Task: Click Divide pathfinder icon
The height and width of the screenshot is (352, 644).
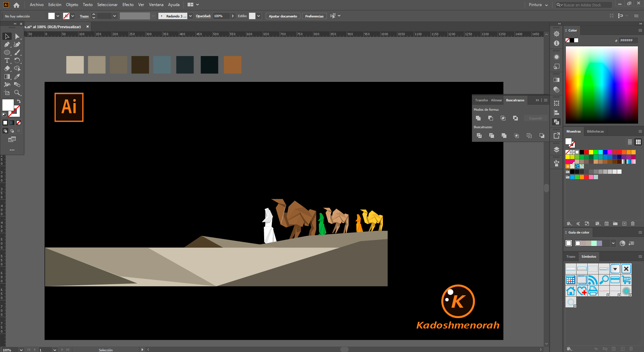Action: [479, 136]
